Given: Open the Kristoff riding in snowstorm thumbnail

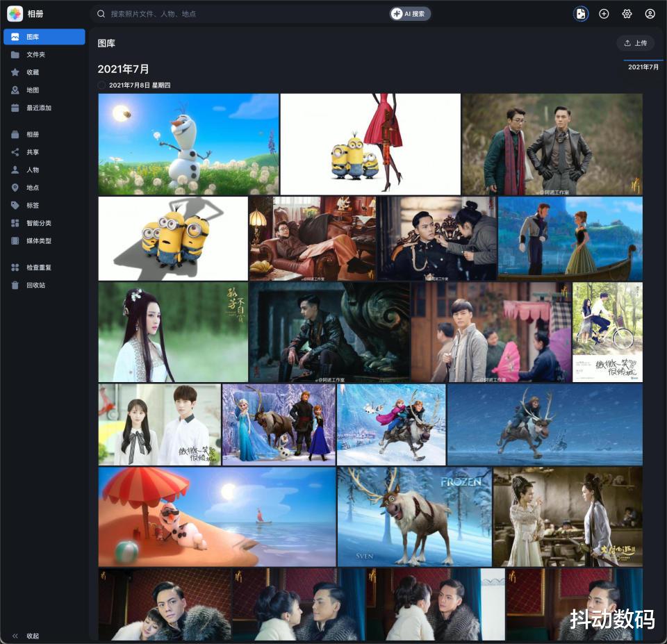Looking at the screenshot, I should point(545,424).
